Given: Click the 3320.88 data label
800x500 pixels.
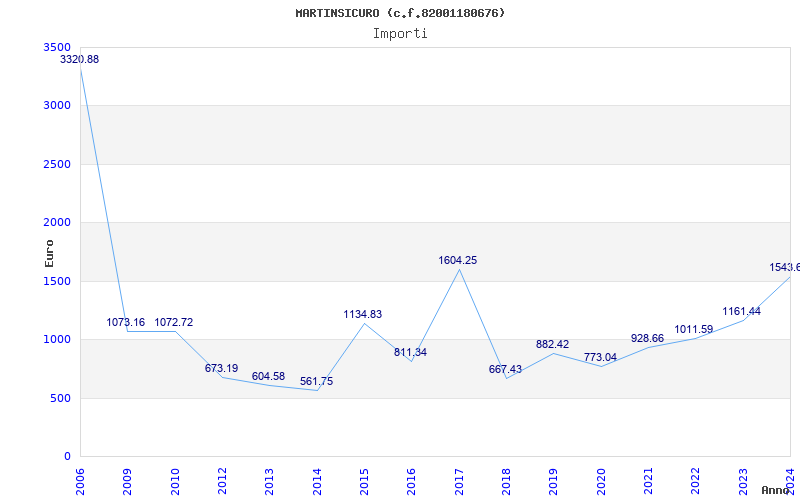Looking at the screenshot, I should [x=80, y=59].
